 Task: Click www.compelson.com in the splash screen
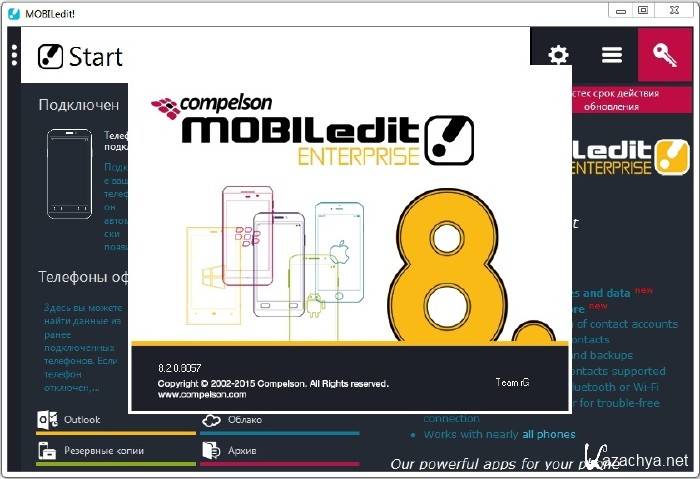click(197, 394)
